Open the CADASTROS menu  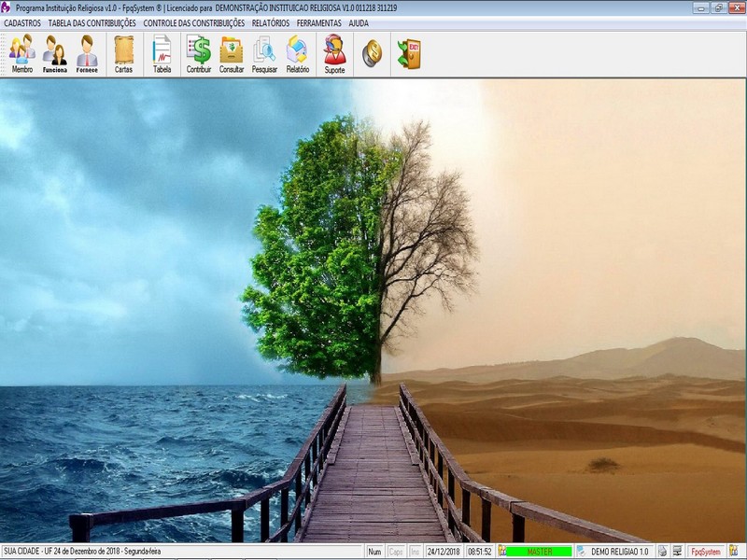click(22, 22)
